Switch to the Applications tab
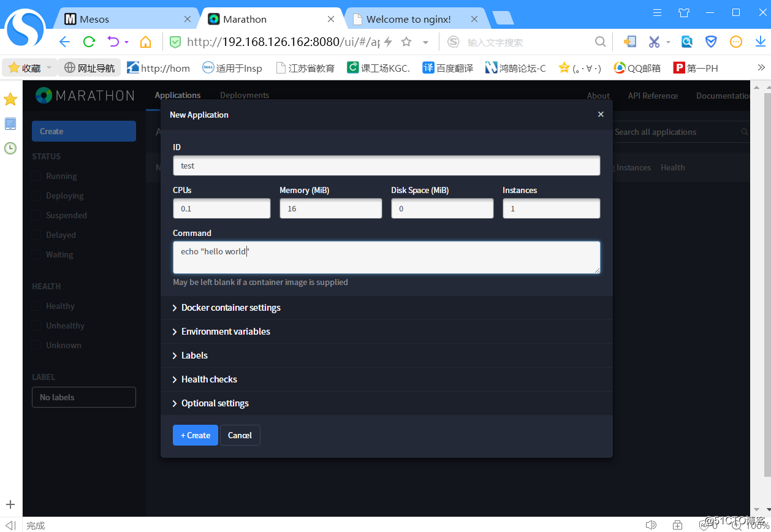The image size is (771, 532). coord(178,95)
